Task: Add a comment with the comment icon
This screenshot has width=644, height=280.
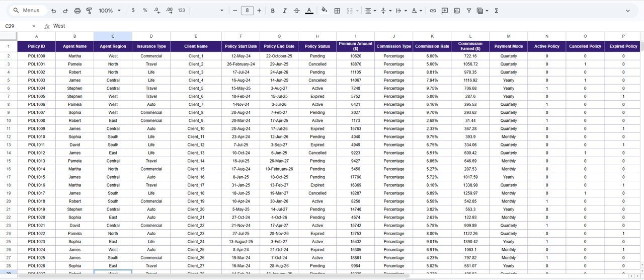Action: (x=445, y=11)
